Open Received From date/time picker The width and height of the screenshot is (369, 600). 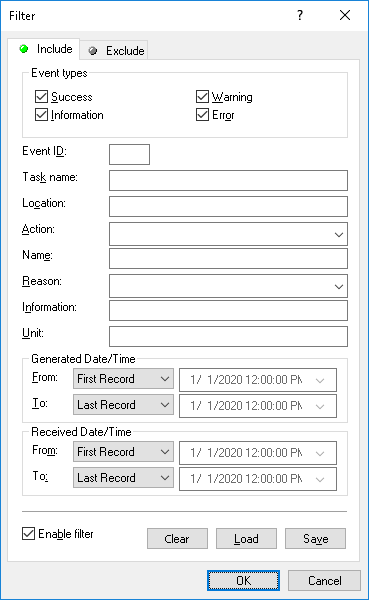point(258,453)
